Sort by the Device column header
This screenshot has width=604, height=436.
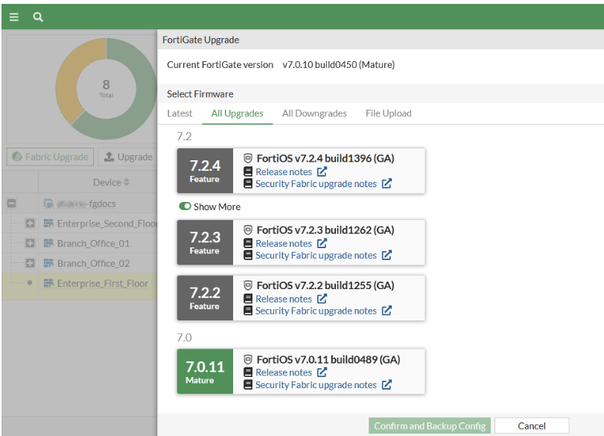[111, 182]
